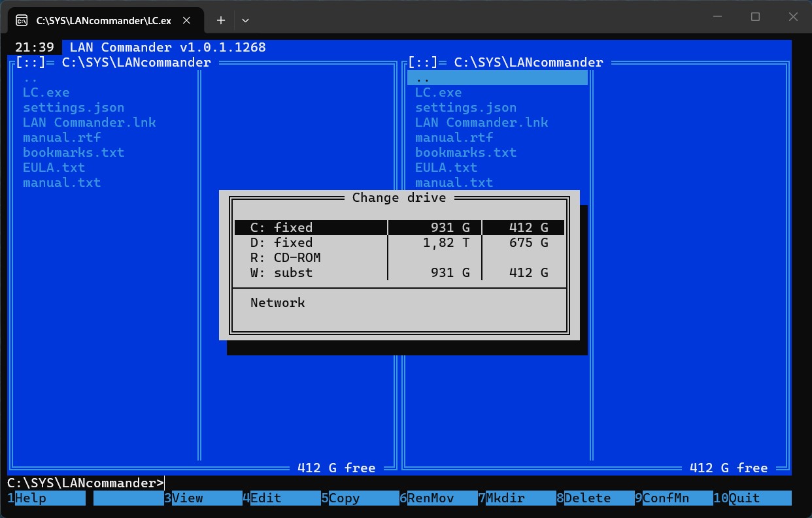Click 4Edit function key
Screen dimensions: 812x518
click(282, 498)
